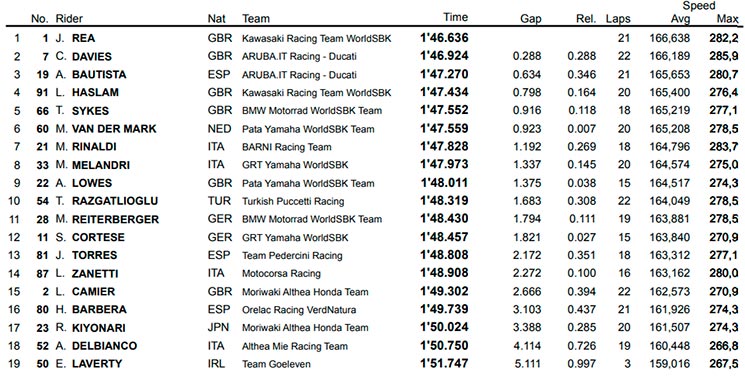Click the Rider column header
This screenshot has width=745, height=376.
coord(69,19)
